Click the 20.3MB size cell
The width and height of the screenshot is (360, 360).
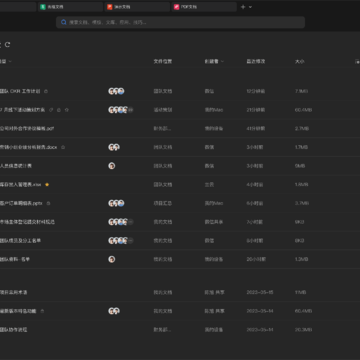tap(303, 330)
